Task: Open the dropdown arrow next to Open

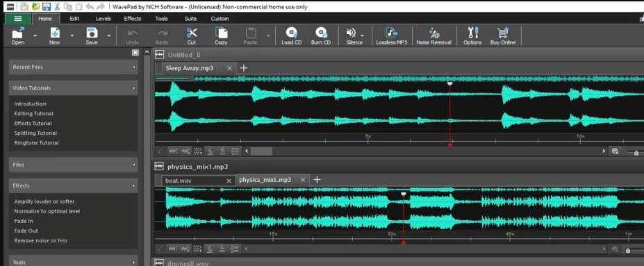Action: pos(35,35)
